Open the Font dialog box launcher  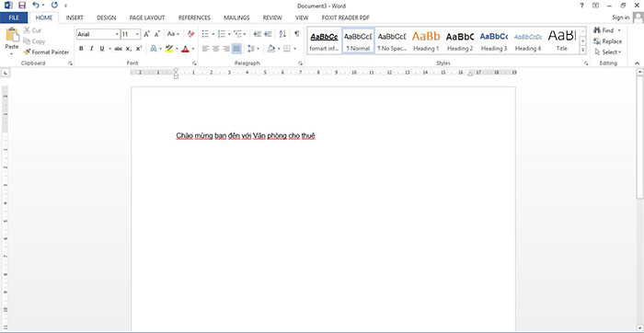tap(194, 63)
